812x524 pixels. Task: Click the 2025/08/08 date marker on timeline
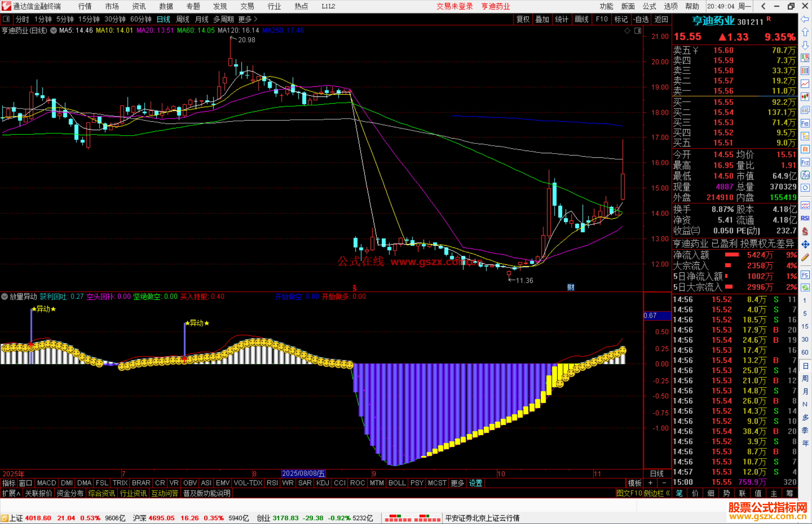coord(303,473)
